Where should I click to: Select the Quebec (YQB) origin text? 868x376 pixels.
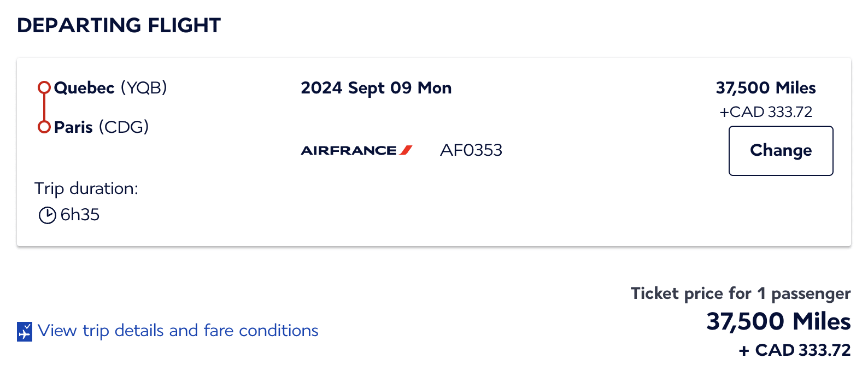click(110, 87)
